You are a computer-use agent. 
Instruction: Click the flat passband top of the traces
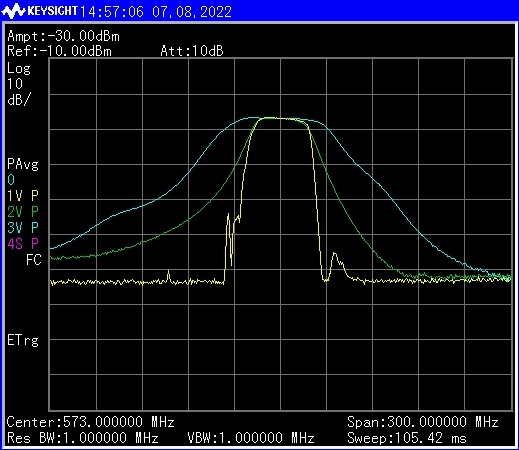[280, 118]
